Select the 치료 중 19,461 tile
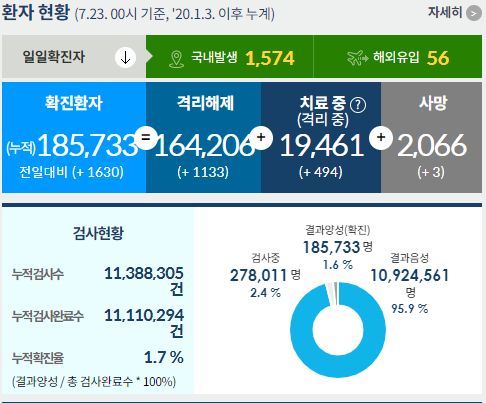This screenshot has width=486, height=403. click(x=321, y=137)
